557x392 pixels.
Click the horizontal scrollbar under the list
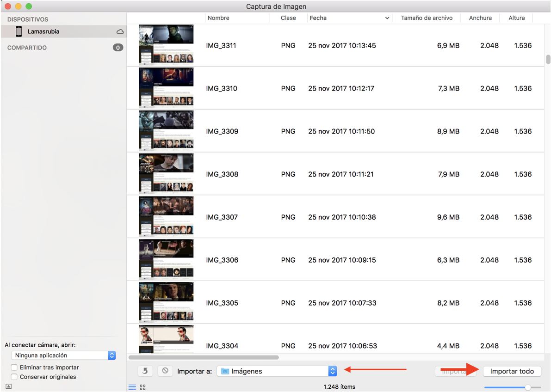coord(204,357)
